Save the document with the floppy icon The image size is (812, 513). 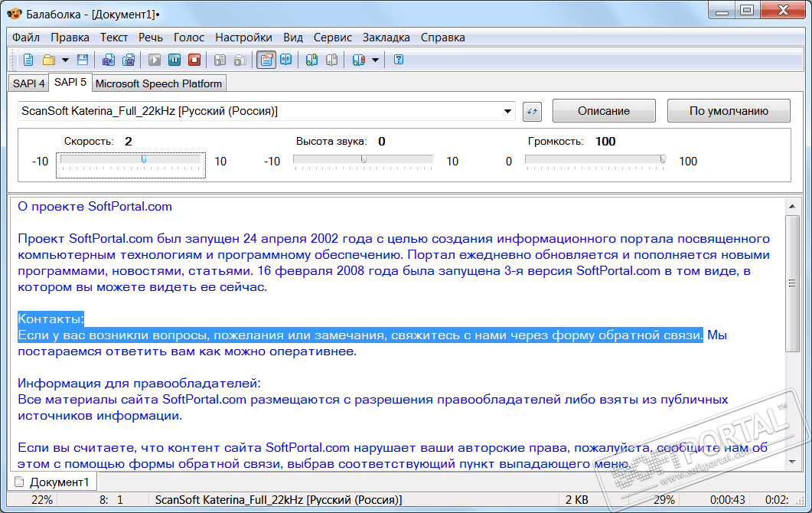[x=83, y=60]
